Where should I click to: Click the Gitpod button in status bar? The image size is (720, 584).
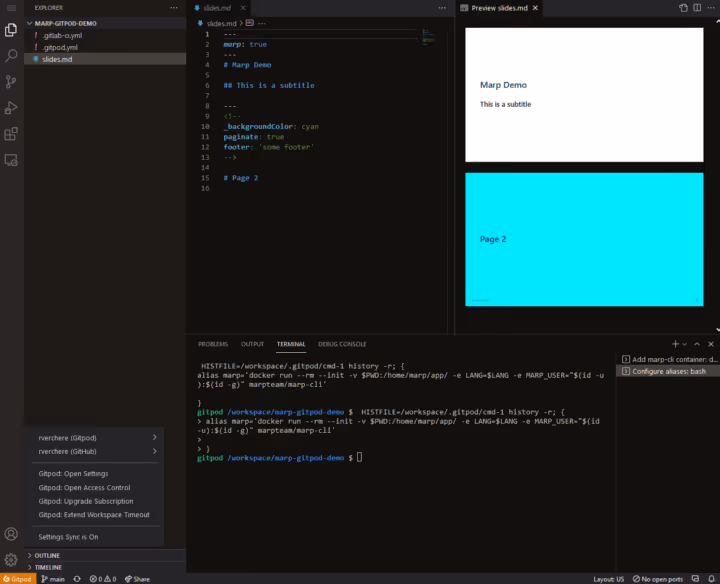(x=17, y=579)
